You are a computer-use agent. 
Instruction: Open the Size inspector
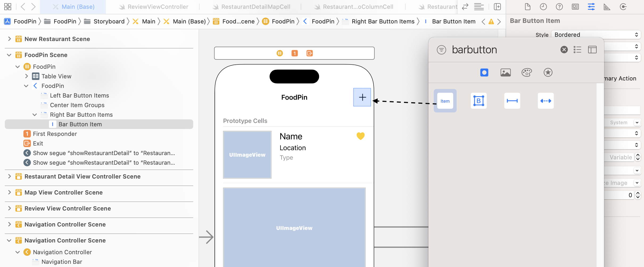pos(607,7)
